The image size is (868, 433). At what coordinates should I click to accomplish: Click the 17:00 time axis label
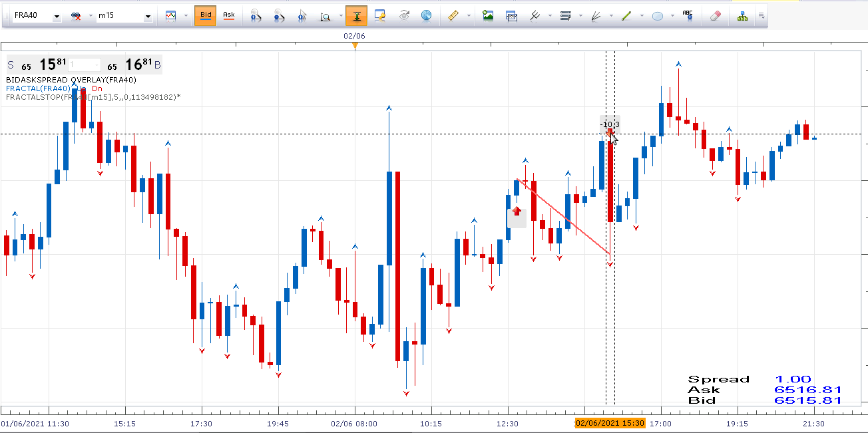pyautogui.click(x=660, y=424)
